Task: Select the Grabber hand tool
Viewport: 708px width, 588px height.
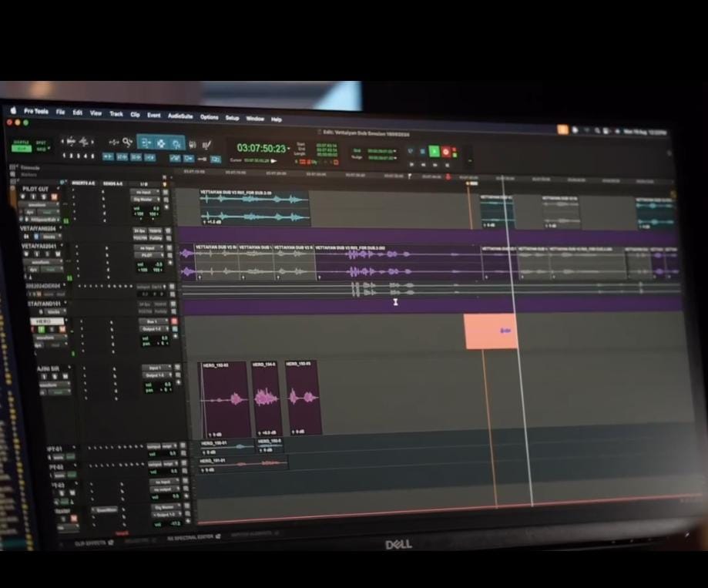Action: (x=176, y=144)
